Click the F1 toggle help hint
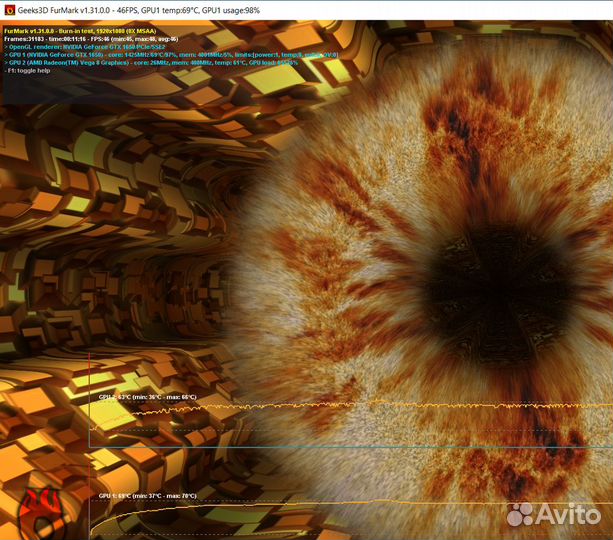 [x=30, y=70]
